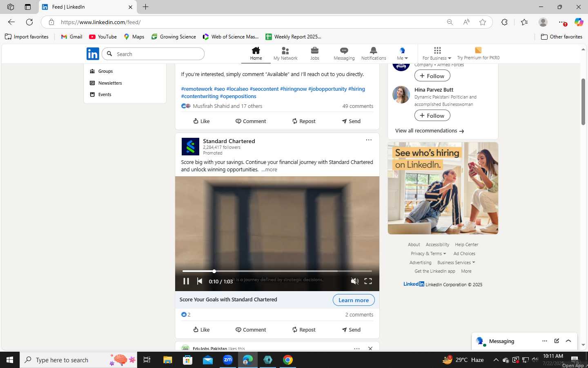Open Messaging overlay options ellipsis
Viewport: 588px width, 368px height.
[x=545, y=341]
